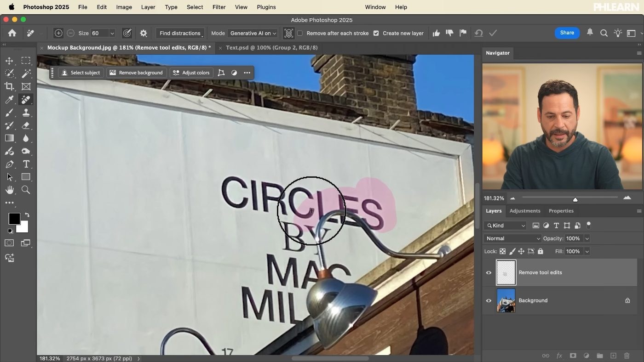This screenshot has height=362, width=644.
Task: Select the Move tool
Action: (x=9, y=61)
